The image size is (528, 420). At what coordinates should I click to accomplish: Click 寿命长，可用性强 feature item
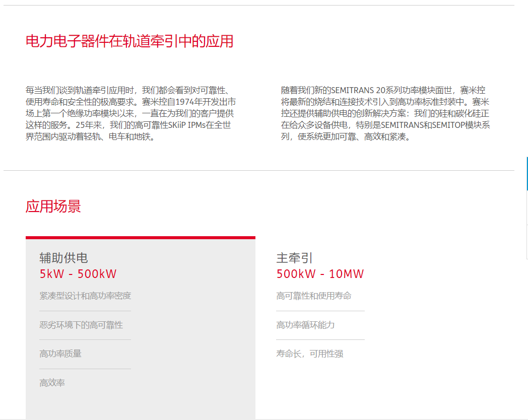tap(309, 354)
